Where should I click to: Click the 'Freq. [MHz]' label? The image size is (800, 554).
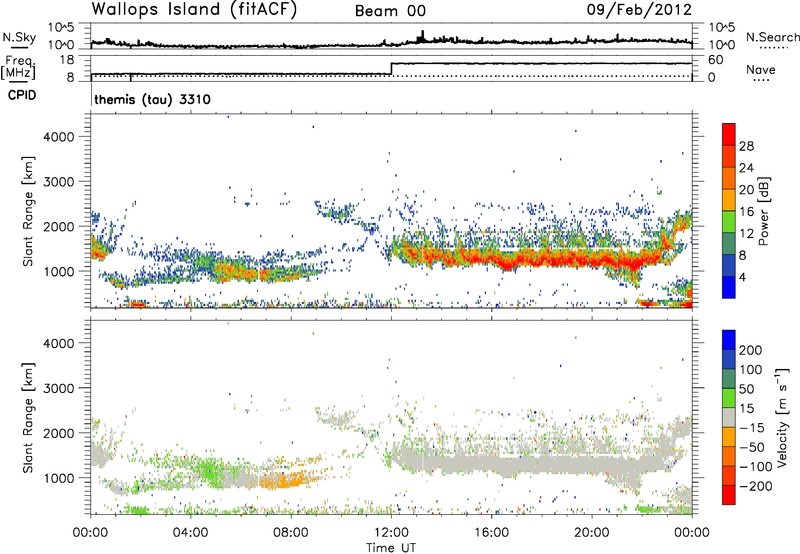click(x=18, y=67)
